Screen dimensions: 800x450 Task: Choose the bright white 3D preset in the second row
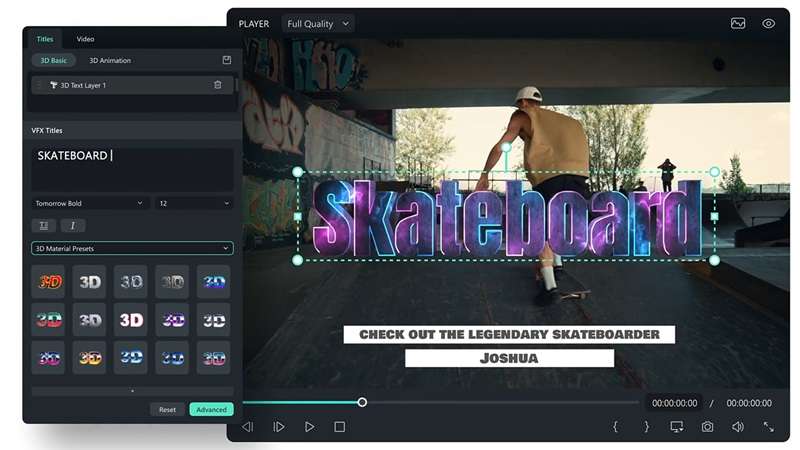coord(131,320)
